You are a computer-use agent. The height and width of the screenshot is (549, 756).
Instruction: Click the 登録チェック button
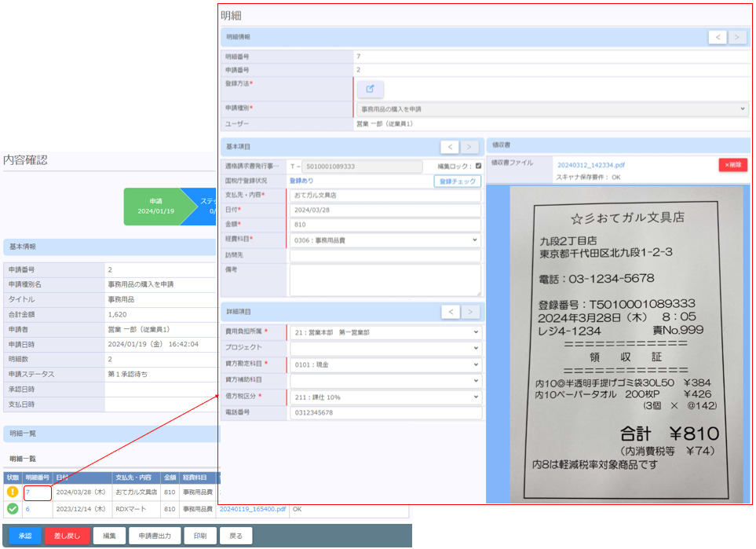457,181
